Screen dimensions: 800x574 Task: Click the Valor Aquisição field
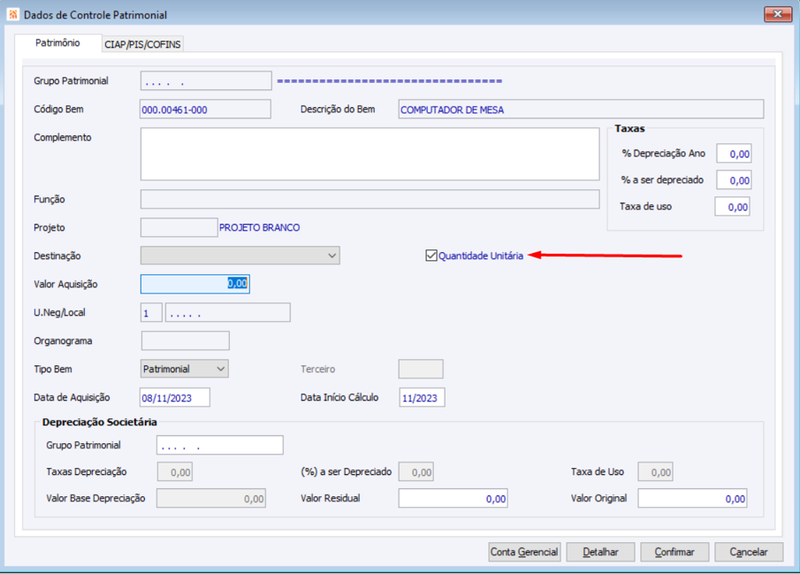pyautogui.click(x=195, y=284)
